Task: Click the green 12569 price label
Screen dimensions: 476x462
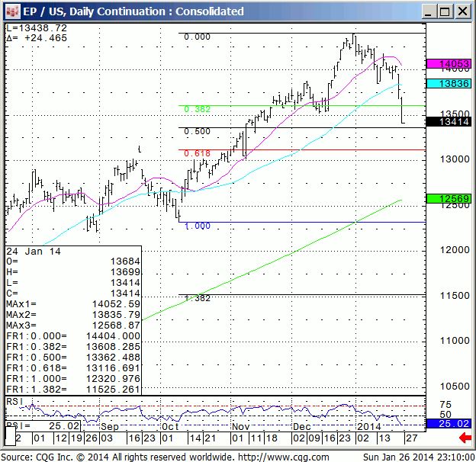Action: coord(449,199)
